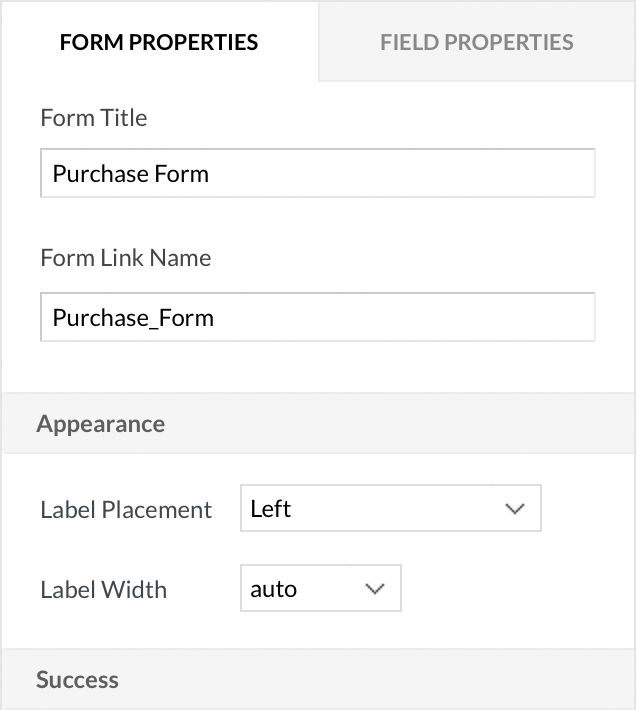Viewport: 636px width, 710px height.
Task: Click the "Purchase Form" title text
Action: pos(131,174)
